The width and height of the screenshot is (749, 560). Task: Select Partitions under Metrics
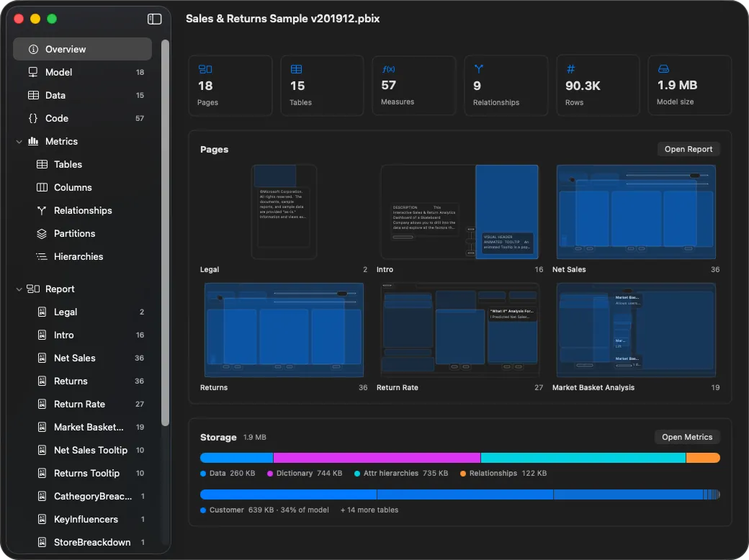tap(82, 233)
